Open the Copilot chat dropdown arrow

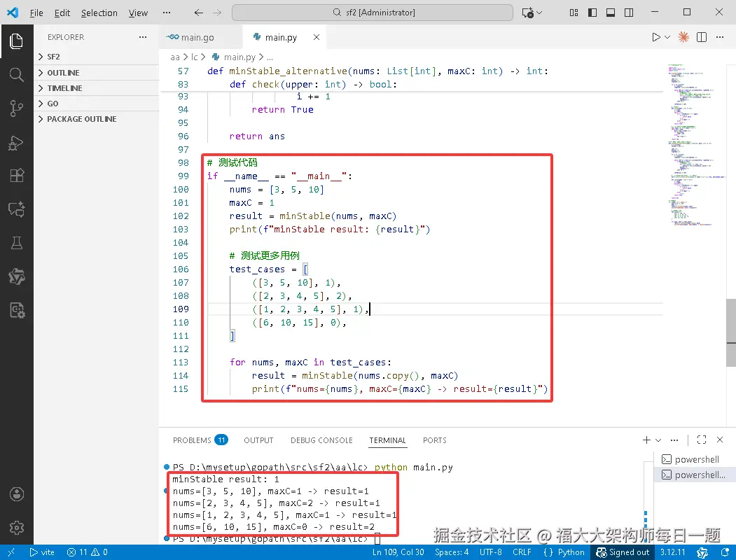pos(539,13)
